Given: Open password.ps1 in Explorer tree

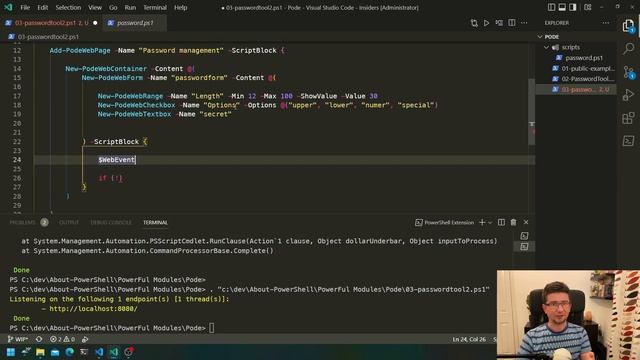Looking at the screenshot, I should [584, 58].
